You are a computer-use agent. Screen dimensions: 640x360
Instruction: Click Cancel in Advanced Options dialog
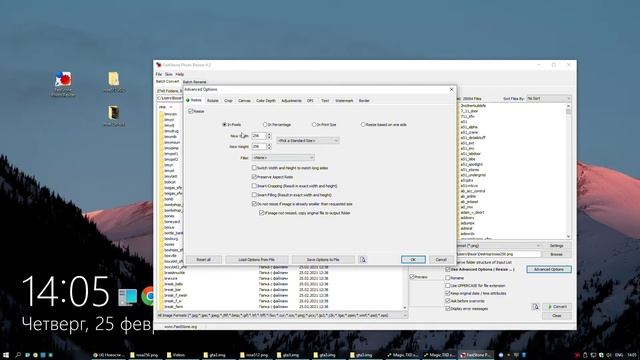pyautogui.click(x=441, y=260)
